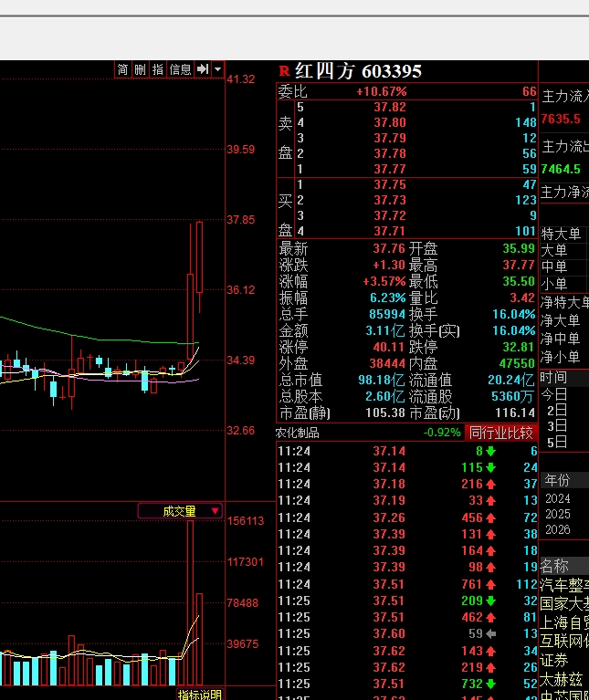Select the 特大单 row

click(564, 234)
